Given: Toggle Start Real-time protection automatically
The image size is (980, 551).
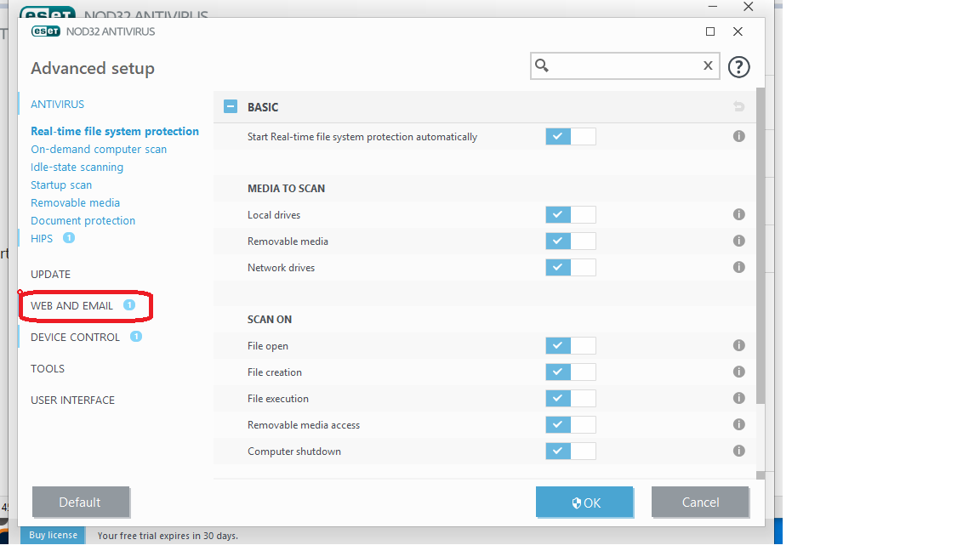Looking at the screenshot, I should point(570,137).
